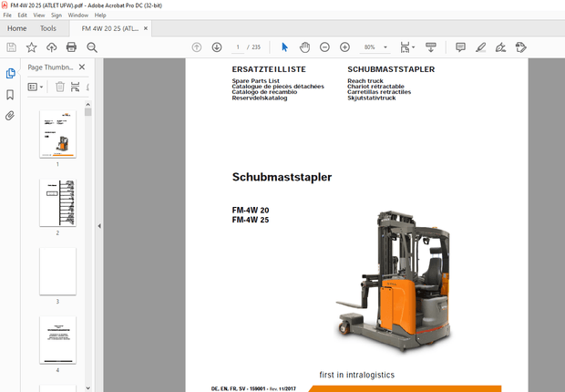Click 'Reach truck' text

coord(365,81)
